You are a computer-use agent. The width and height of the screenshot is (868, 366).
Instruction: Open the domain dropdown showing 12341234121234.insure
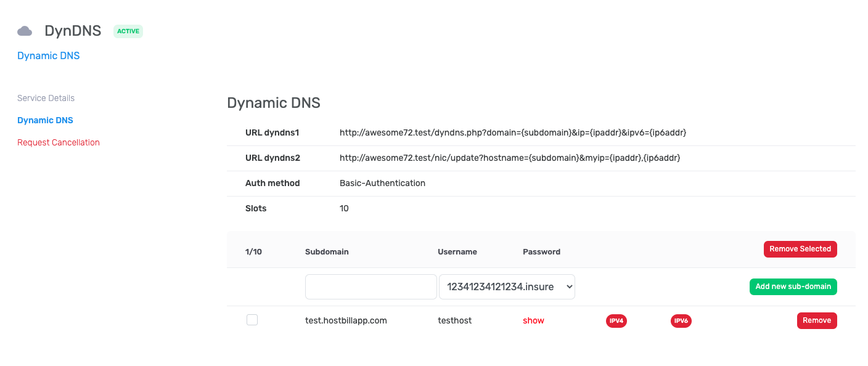507,287
